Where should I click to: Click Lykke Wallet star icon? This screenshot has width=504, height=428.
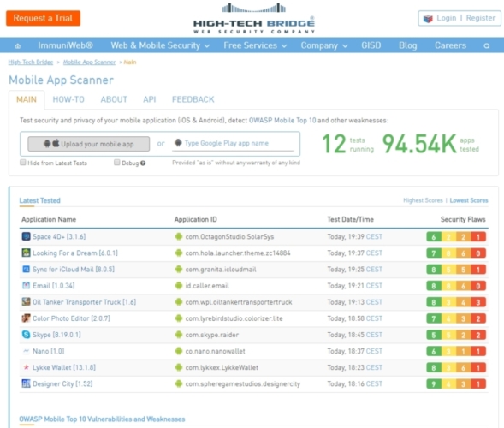coord(26,367)
